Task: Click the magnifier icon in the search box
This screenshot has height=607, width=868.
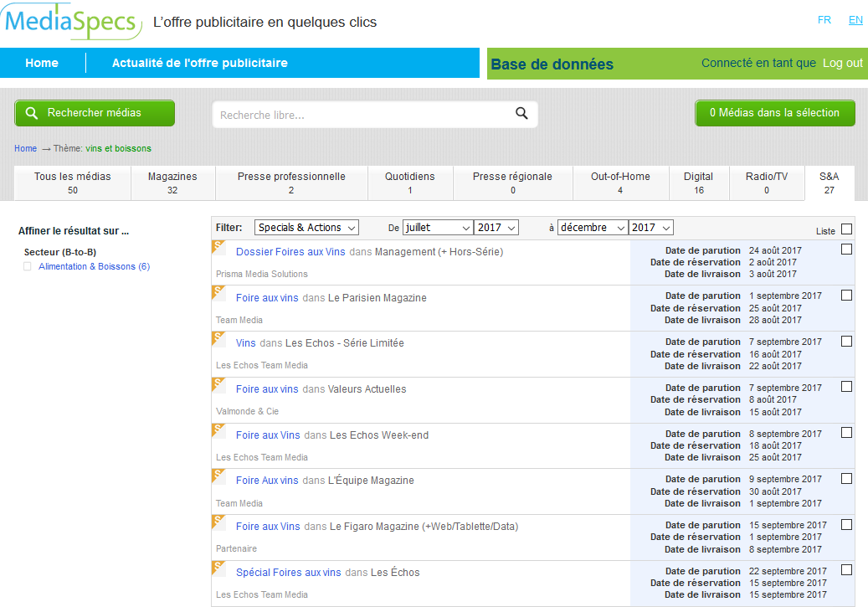Action: 521,114
